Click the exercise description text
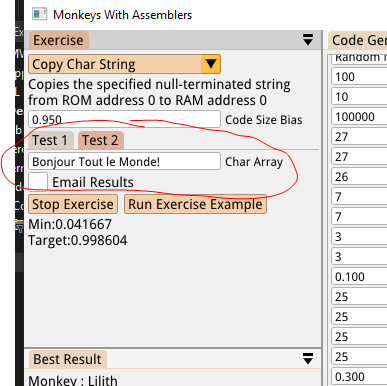 coord(159,92)
